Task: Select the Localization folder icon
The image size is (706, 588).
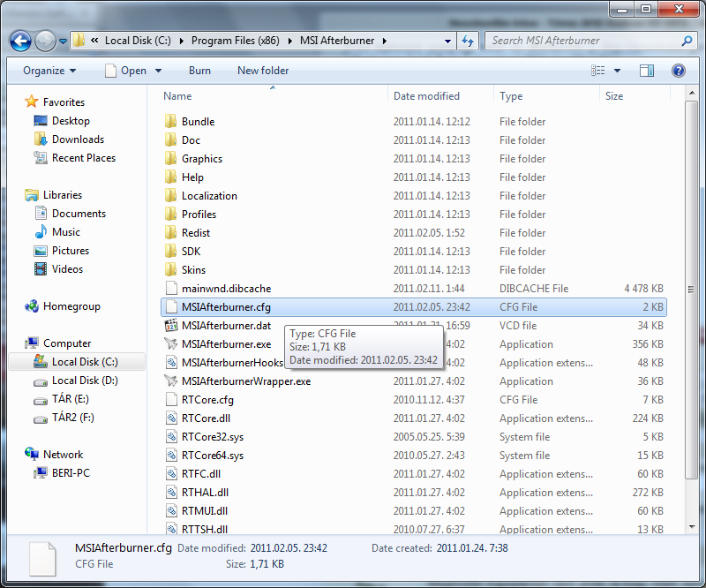Action: (170, 195)
